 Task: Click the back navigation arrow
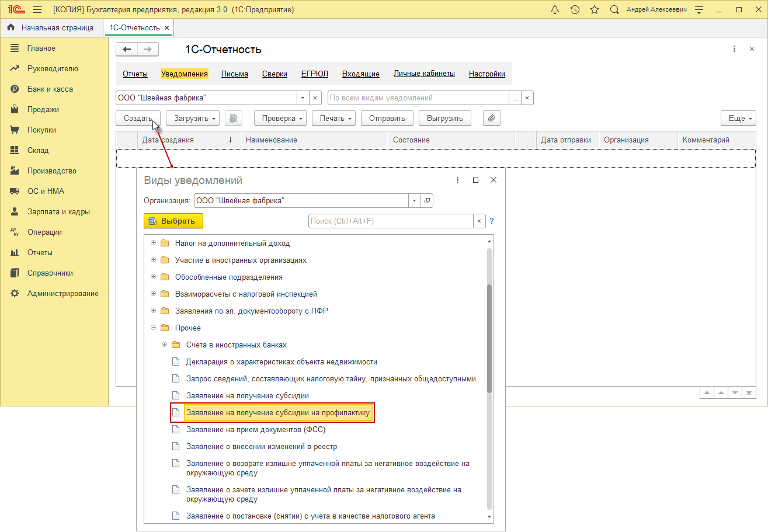point(127,50)
